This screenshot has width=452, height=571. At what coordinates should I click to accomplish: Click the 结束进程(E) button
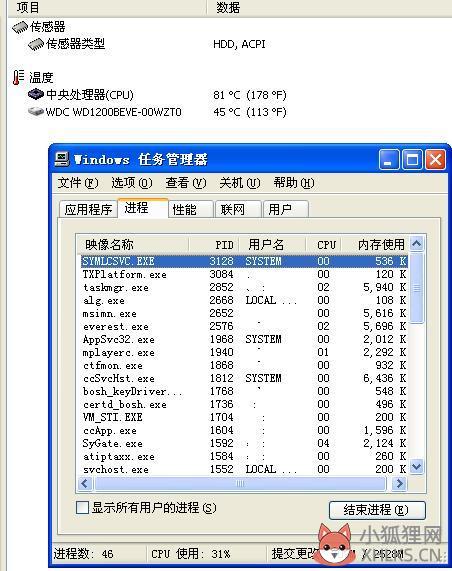(x=377, y=510)
